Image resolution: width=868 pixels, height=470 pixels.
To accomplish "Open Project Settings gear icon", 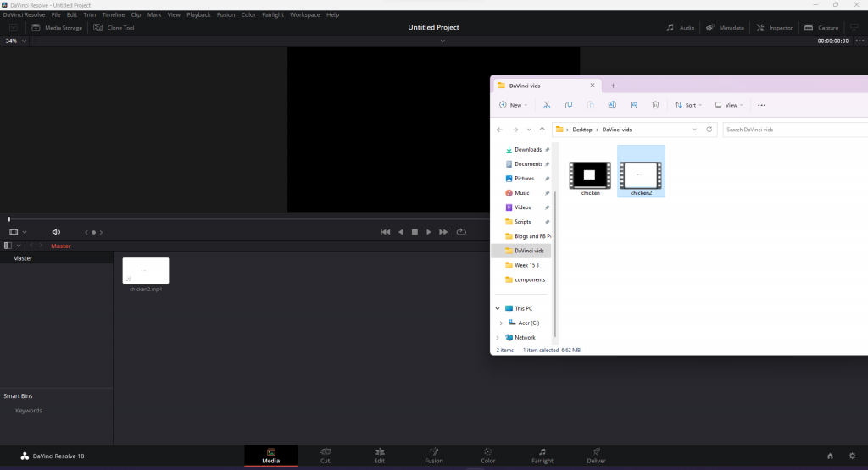I will click(852, 456).
